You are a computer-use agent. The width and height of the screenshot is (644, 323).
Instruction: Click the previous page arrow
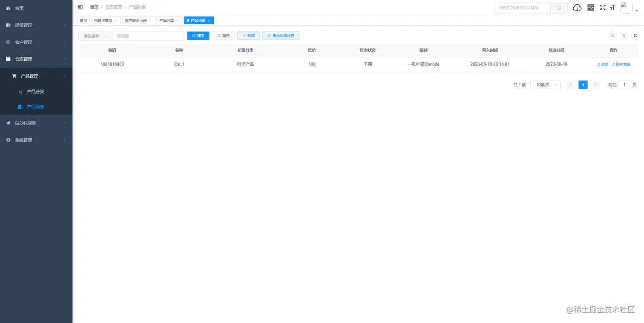(x=571, y=85)
